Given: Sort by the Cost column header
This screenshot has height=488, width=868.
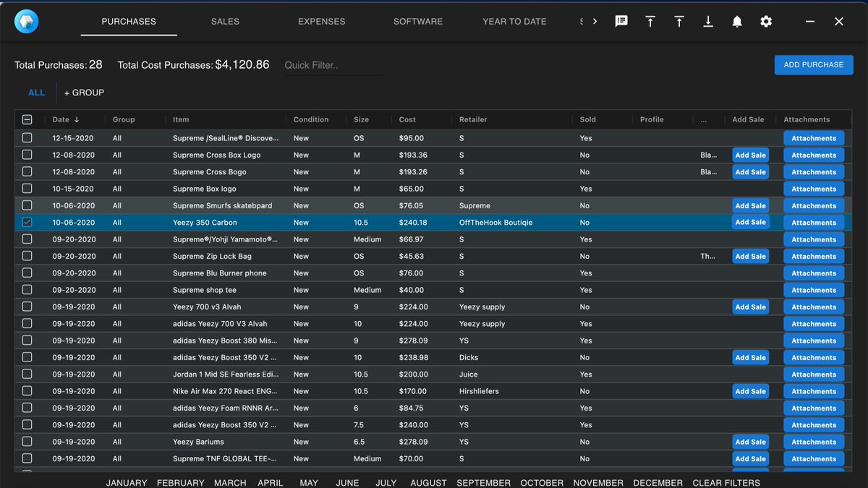Looking at the screenshot, I should (407, 120).
